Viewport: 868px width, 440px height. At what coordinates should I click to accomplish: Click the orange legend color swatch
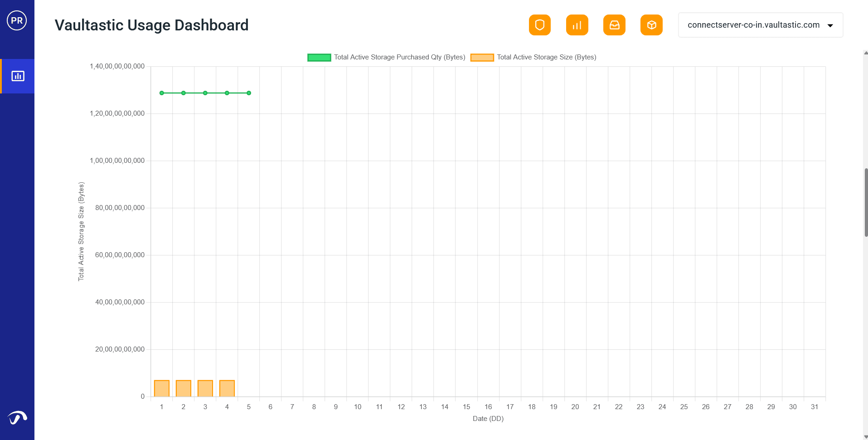pos(482,57)
